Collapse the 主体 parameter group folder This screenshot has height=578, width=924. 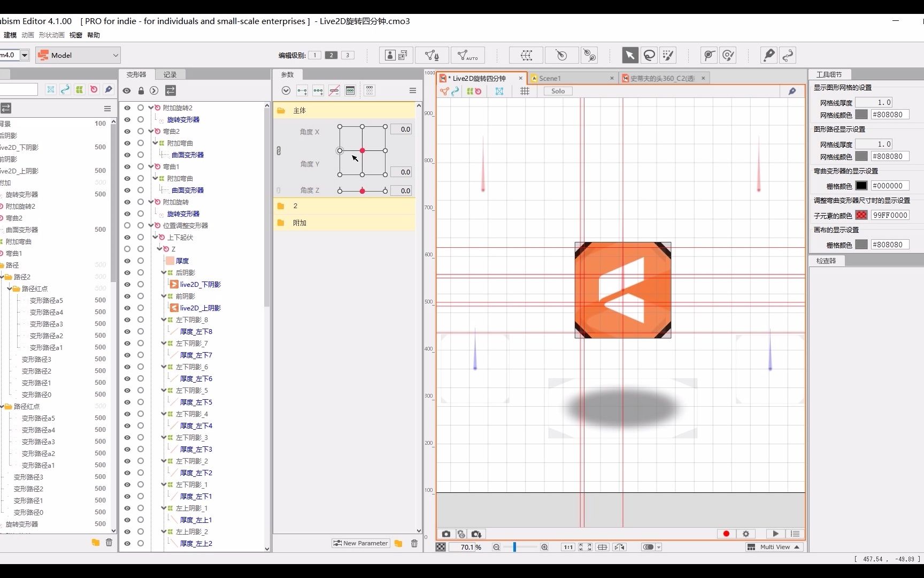pyautogui.click(x=281, y=110)
